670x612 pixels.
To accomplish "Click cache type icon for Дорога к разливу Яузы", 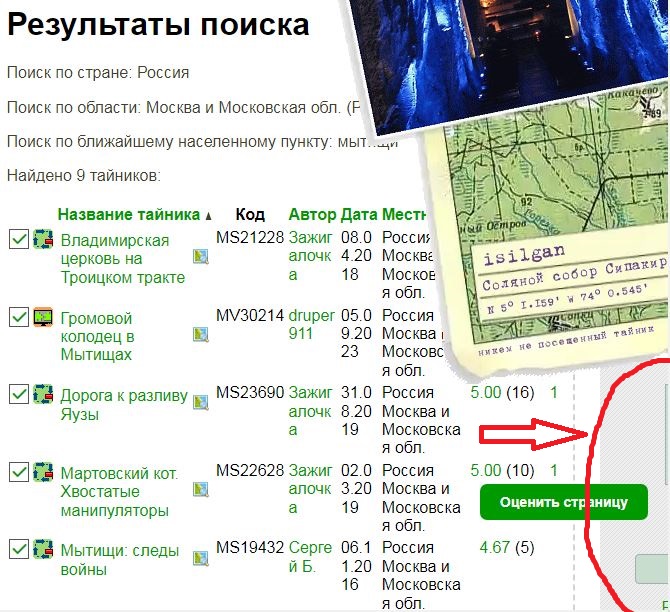I will click(x=43, y=394).
